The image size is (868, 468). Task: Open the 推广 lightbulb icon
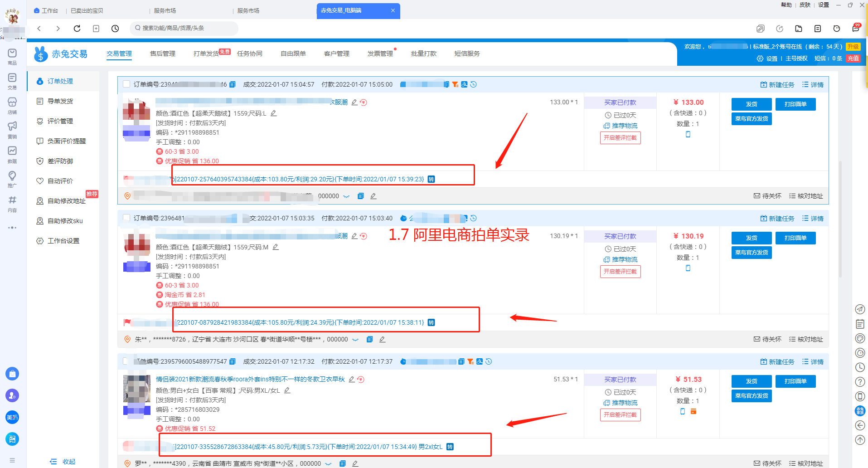coord(12,179)
